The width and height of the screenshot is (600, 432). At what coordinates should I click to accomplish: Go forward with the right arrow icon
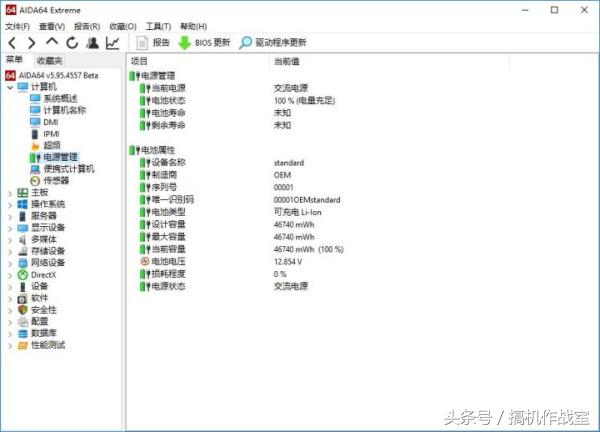point(31,43)
